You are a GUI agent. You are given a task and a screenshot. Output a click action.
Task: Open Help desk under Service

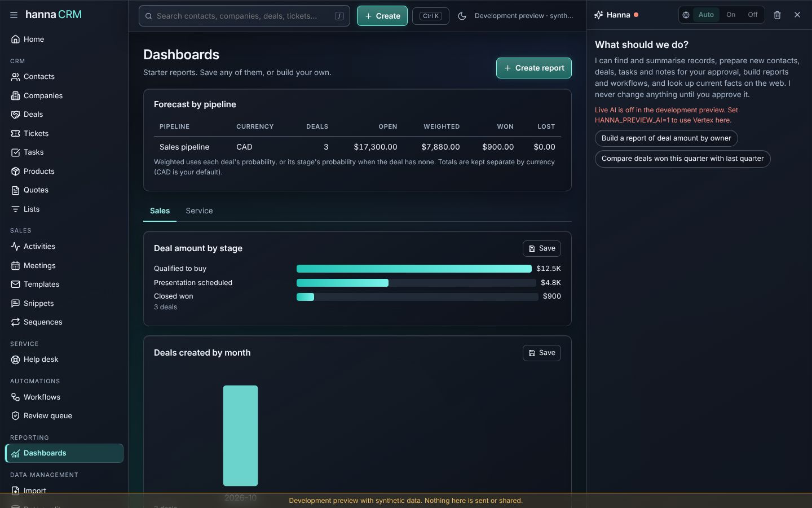[64, 360]
